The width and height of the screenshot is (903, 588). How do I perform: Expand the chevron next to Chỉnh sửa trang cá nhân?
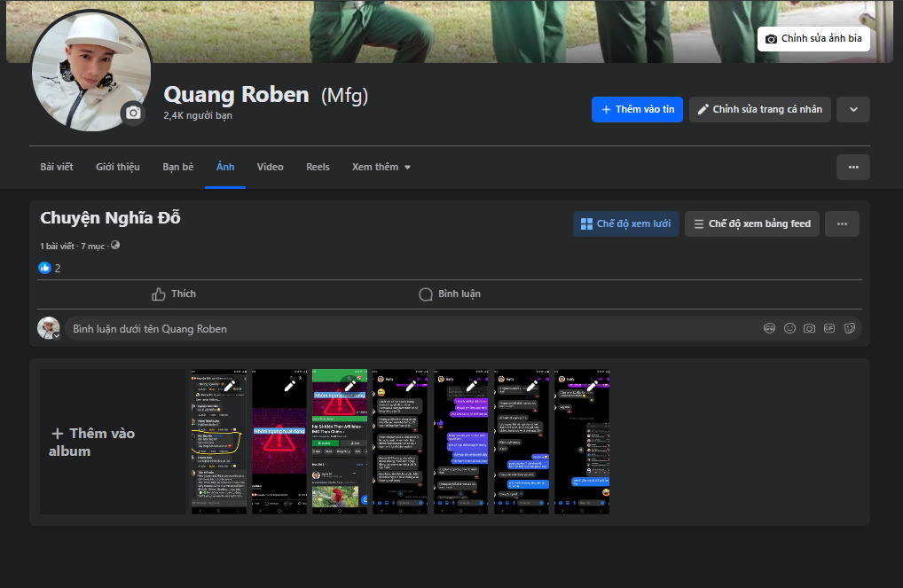[852, 109]
